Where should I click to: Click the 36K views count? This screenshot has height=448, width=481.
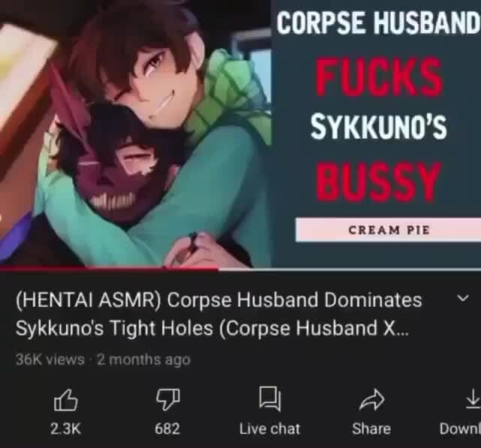pyautogui.click(x=50, y=359)
